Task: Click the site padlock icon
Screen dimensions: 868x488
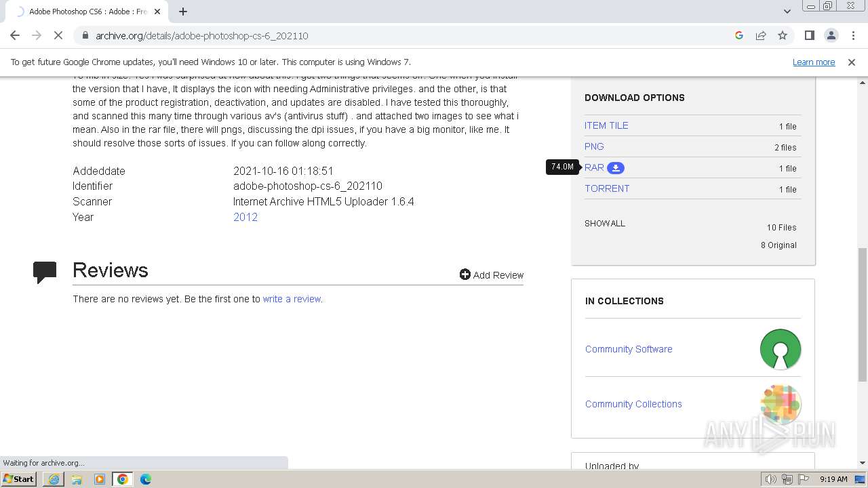Action: (x=85, y=35)
